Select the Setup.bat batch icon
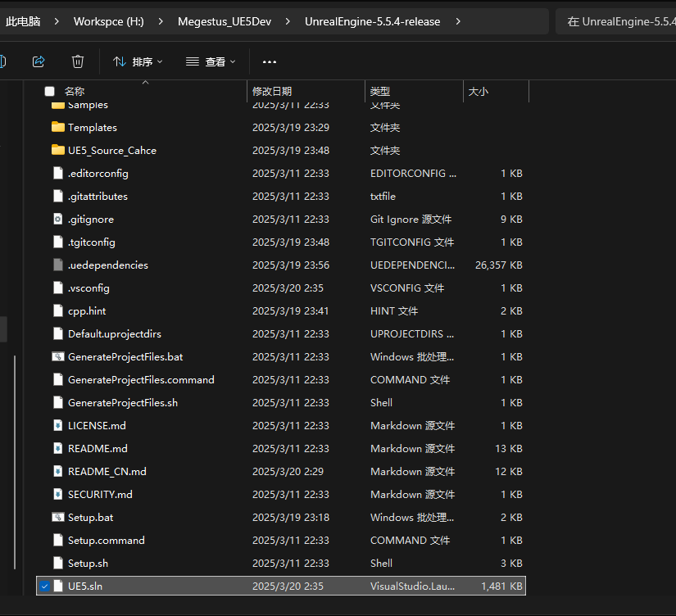 (x=58, y=517)
